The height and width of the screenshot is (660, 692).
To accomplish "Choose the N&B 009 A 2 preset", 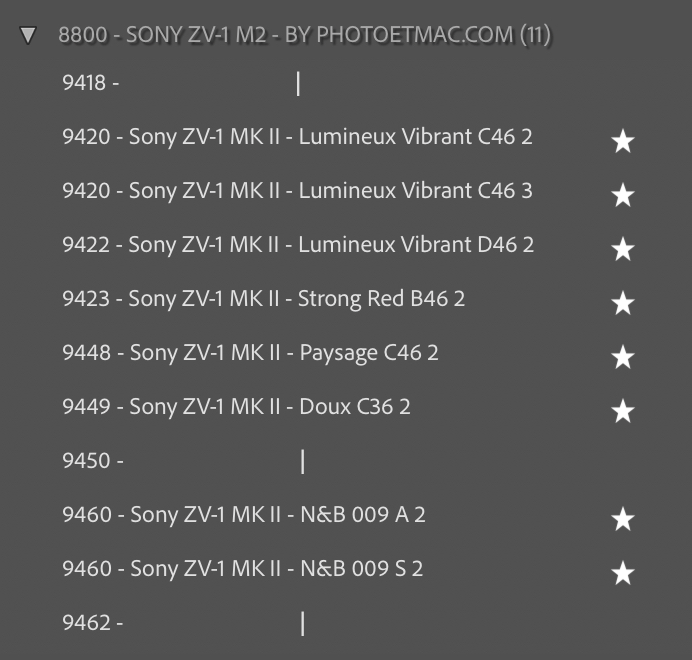I will 244,515.
